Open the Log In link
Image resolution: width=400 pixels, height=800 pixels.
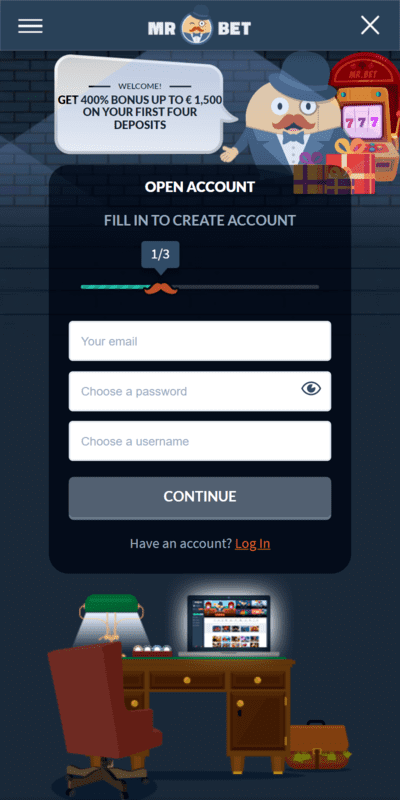[x=253, y=543]
